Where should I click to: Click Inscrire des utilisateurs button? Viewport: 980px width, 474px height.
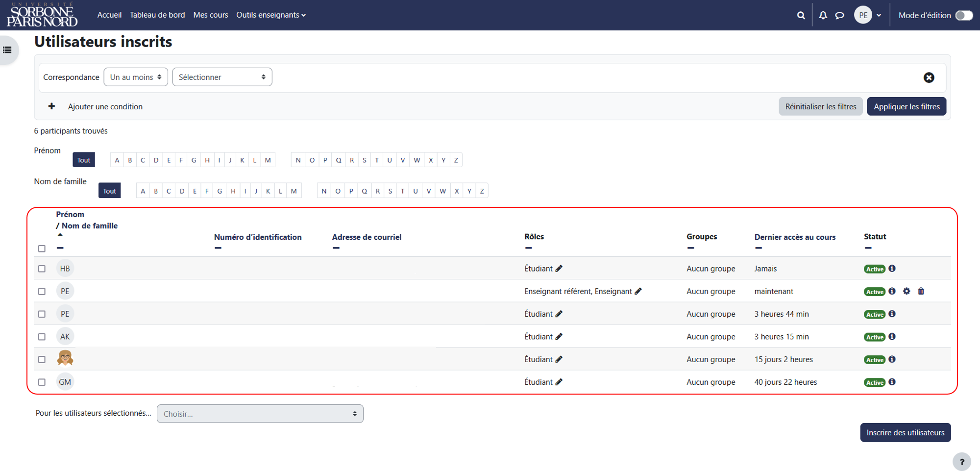coord(906,432)
